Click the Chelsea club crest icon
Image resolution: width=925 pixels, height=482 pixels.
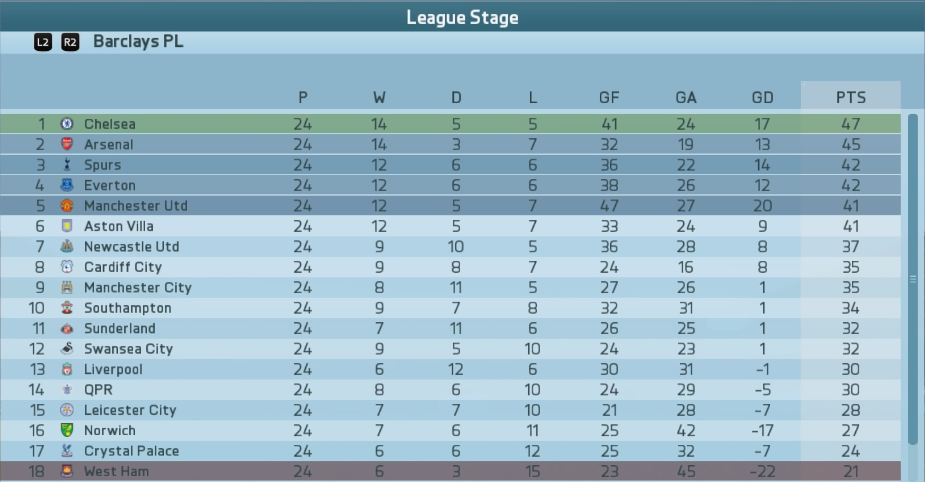[x=67, y=124]
